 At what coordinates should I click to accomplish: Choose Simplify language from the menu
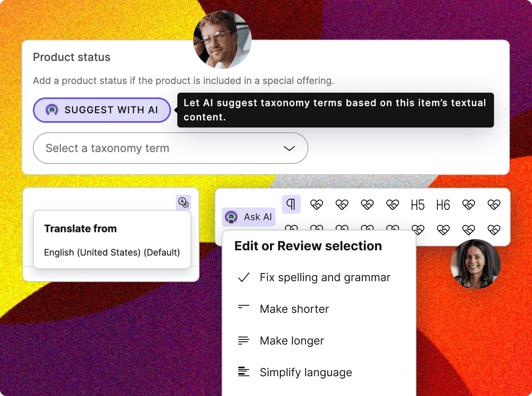(306, 372)
